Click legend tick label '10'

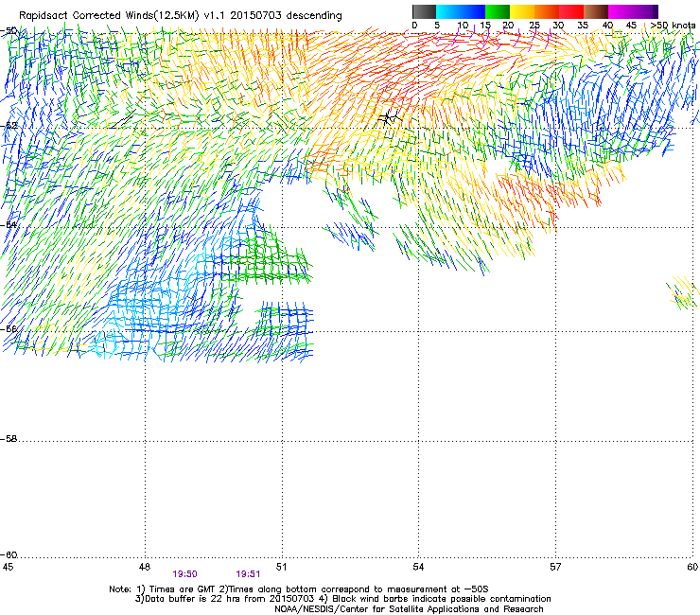click(x=463, y=26)
